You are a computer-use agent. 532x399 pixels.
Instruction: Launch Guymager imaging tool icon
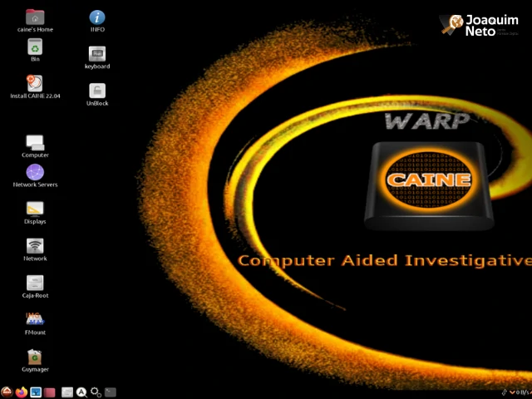tap(35, 357)
